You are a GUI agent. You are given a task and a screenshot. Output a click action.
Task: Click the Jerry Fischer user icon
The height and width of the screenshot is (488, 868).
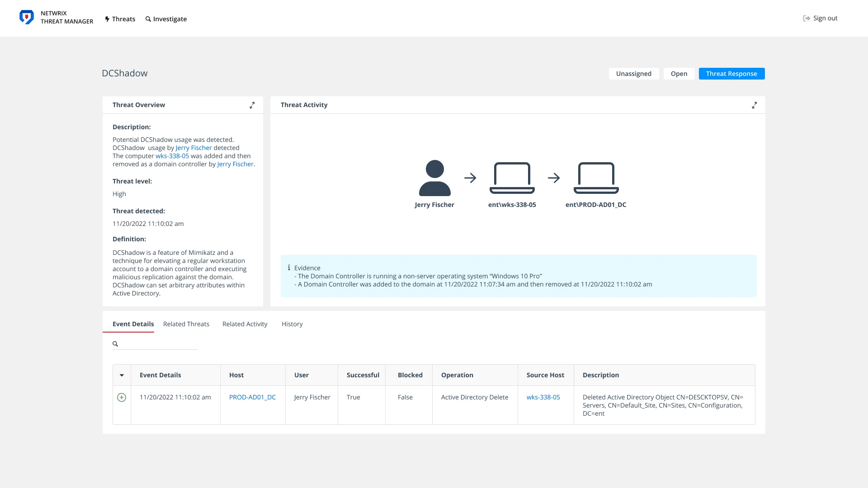coord(434,178)
